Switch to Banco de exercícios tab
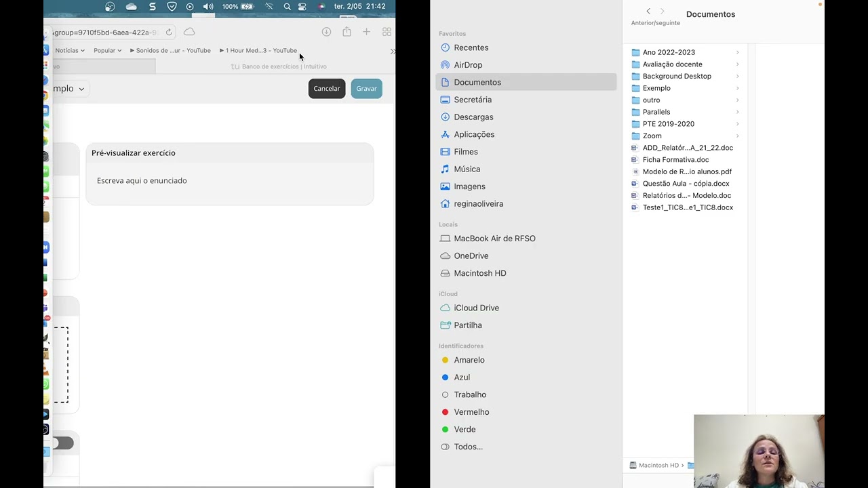Screen dimensions: 868x488 pos(279,66)
